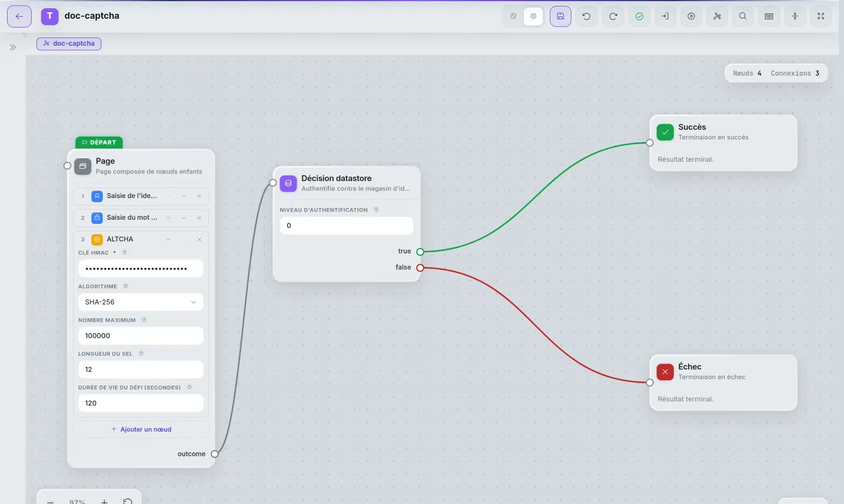This screenshot has height=504, width=844.
Task: Click the purple T project avatar
Action: (50, 16)
